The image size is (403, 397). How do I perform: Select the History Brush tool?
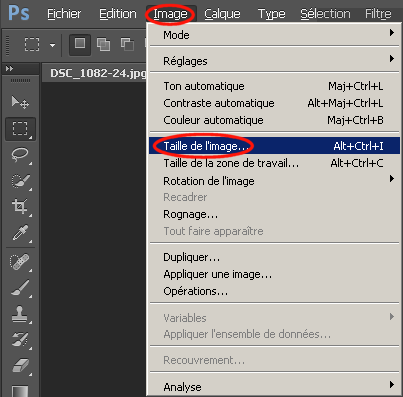tap(20, 339)
